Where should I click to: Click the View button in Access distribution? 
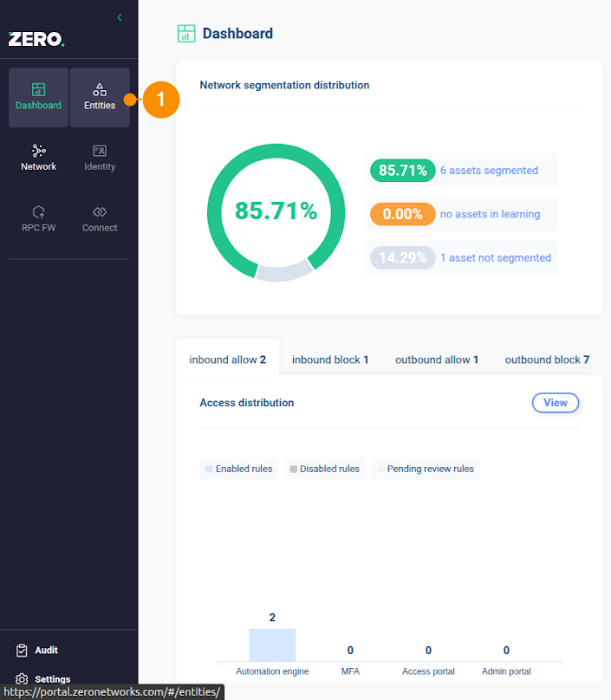pos(555,403)
